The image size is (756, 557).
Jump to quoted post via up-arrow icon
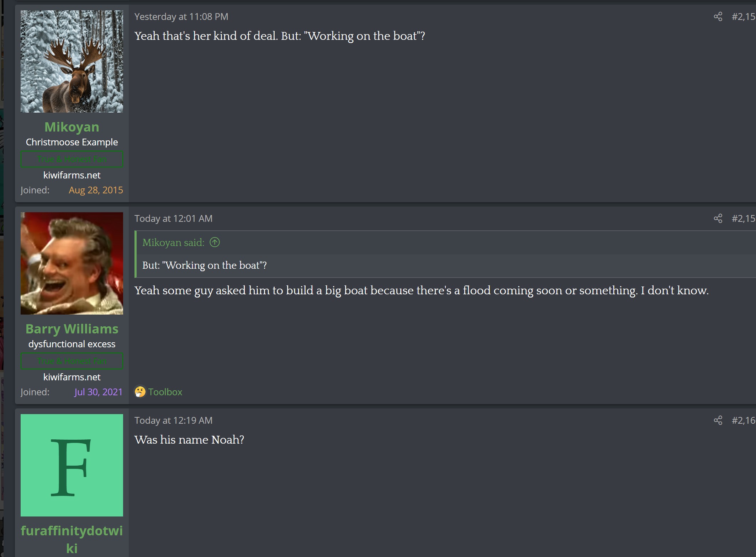pos(215,242)
